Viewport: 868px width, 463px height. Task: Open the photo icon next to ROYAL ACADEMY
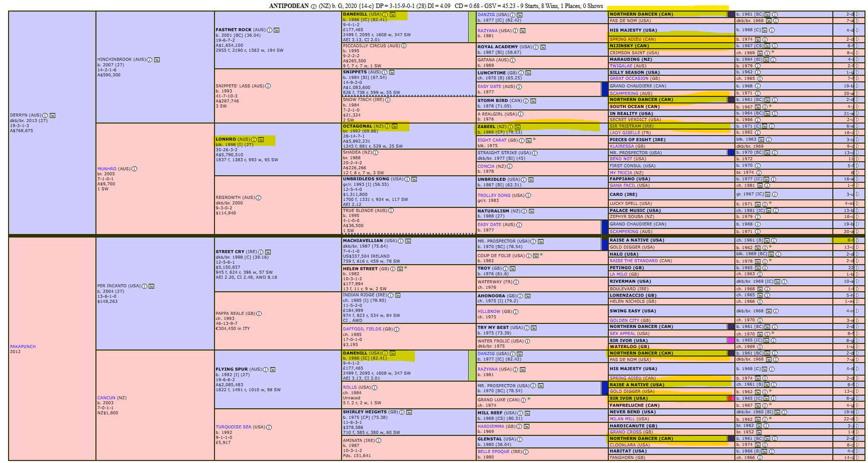[x=543, y=47]
